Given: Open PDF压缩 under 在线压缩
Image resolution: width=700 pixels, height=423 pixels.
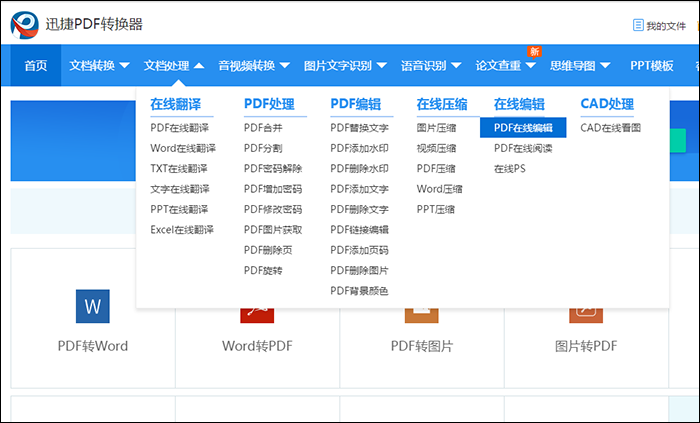Looking at the screenshot, I should (x=436, y=169).
